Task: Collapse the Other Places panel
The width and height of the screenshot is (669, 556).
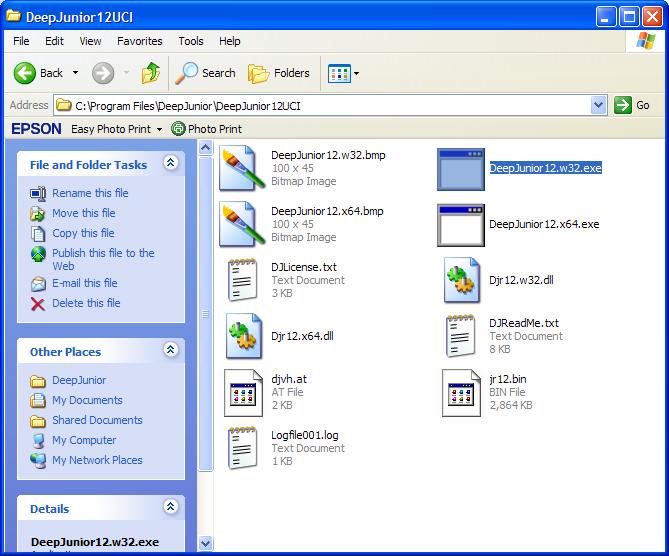Action: [x=170, y=350]
